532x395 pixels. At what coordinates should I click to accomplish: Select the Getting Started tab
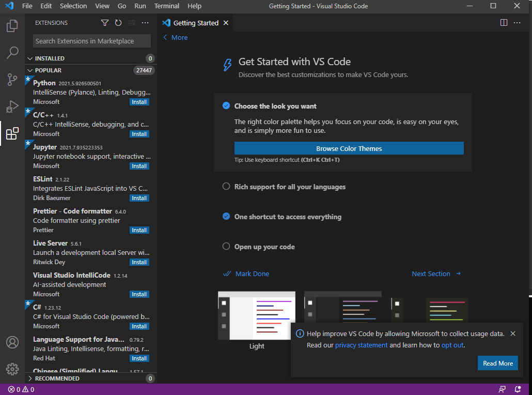pyautogui.click(x=195, y=23)
